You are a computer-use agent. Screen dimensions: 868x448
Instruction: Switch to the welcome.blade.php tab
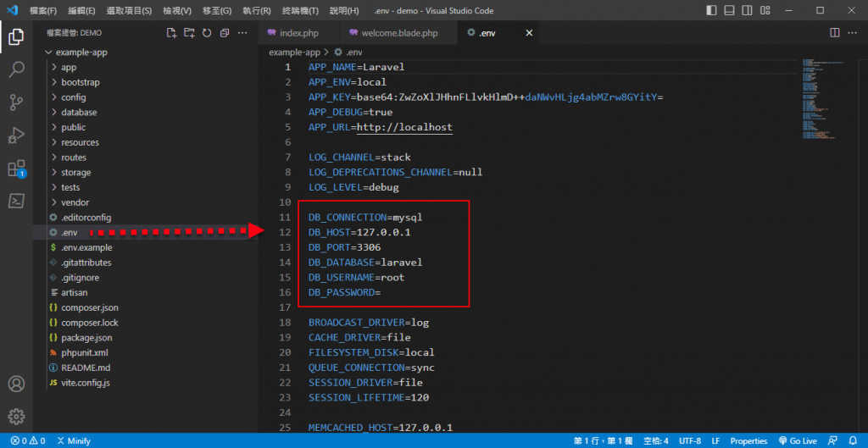coord(397,33)
